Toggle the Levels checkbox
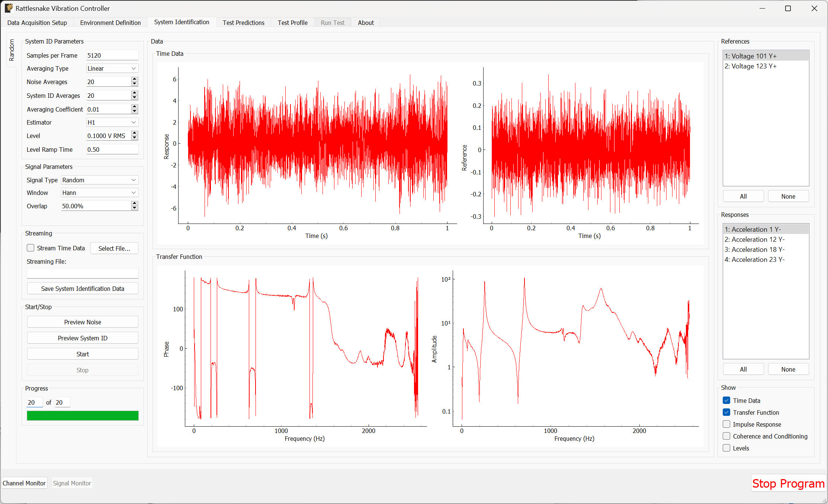This screenshot has width=828, height=504. [726, 448]
